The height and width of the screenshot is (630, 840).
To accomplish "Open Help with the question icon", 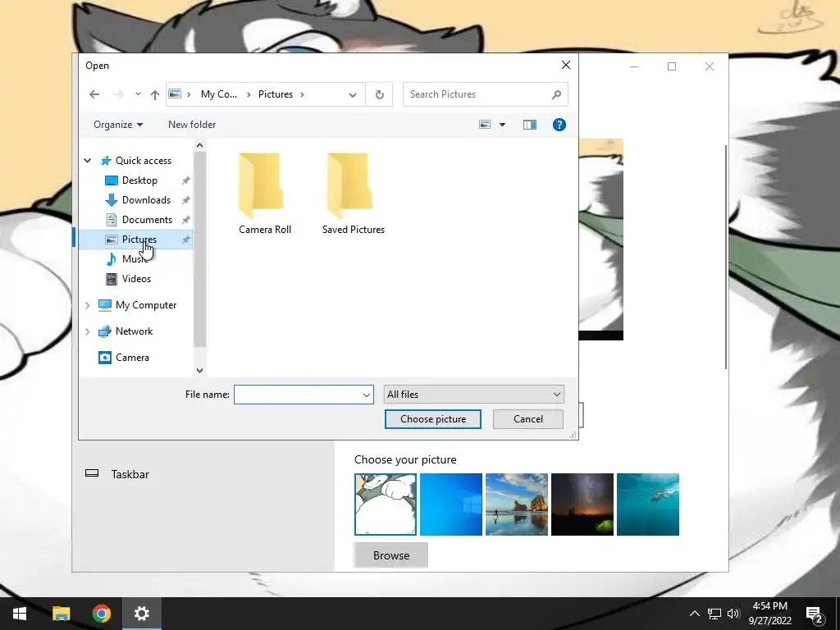I will [559, 125].
